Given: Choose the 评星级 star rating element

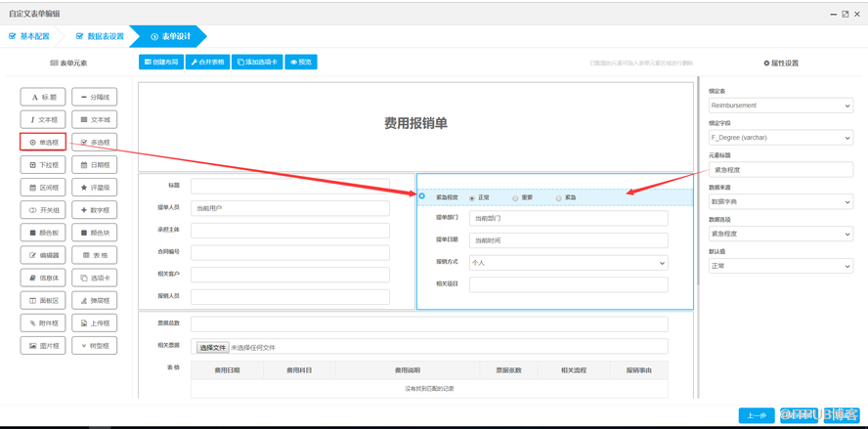Looking at the screenshot, I should pos(95,188).
